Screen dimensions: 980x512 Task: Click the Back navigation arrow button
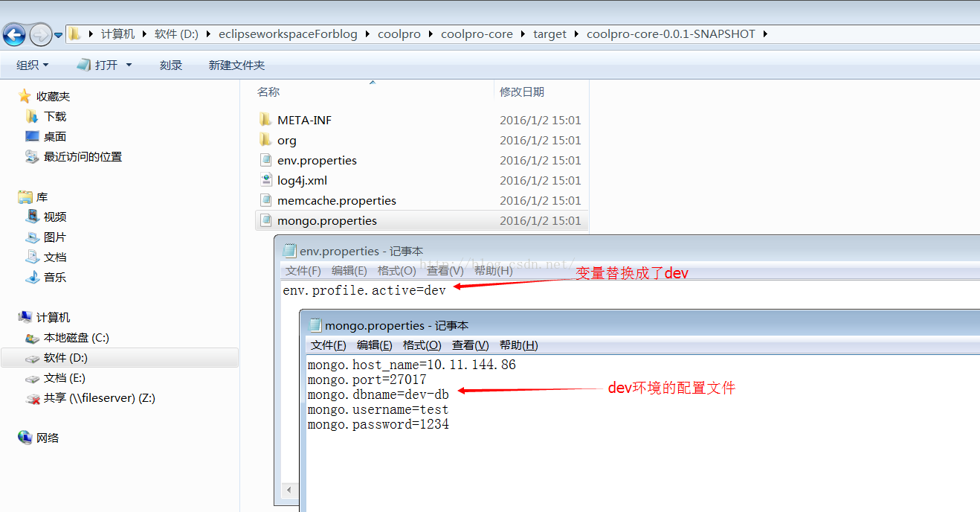pyautogui.click(x=14, y=34)
